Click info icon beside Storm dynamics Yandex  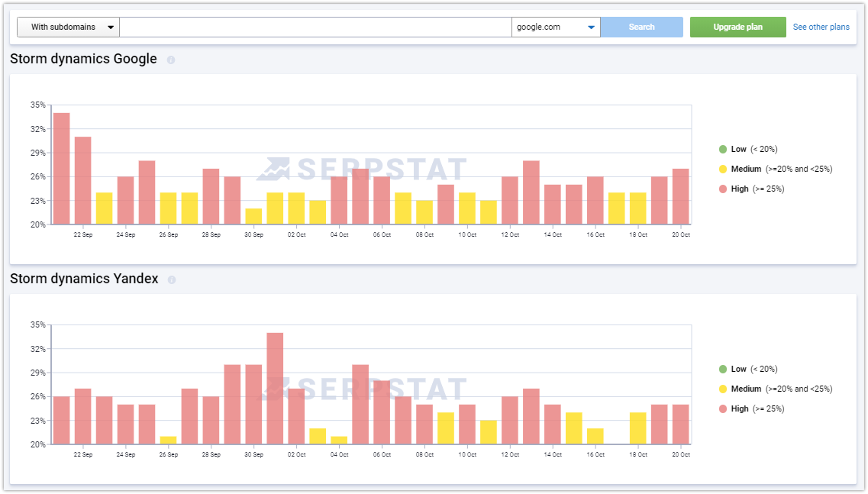coord(172,279)
